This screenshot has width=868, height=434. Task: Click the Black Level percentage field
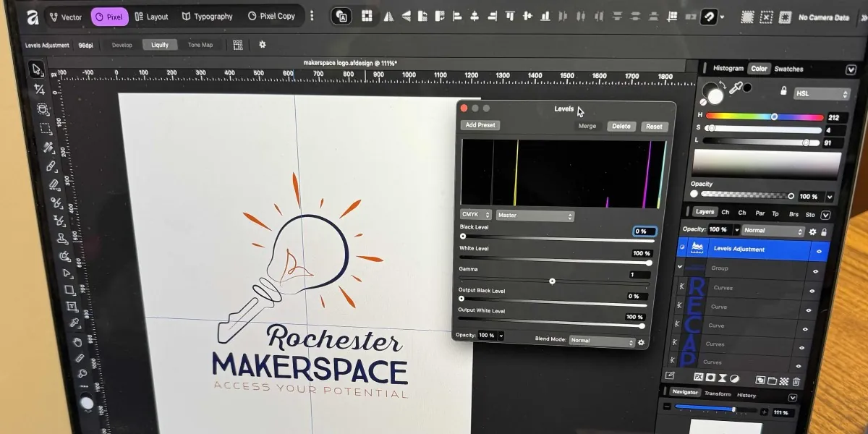644,232
